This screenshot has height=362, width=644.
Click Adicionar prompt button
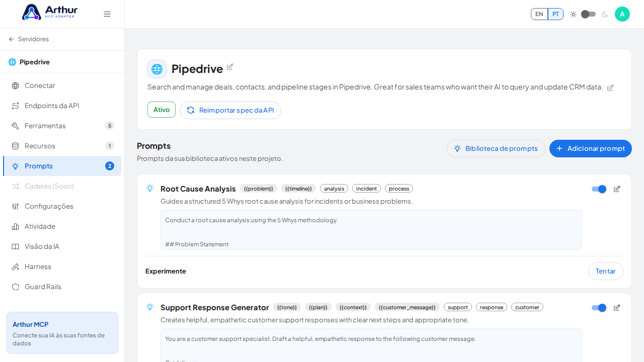(591, 148)
